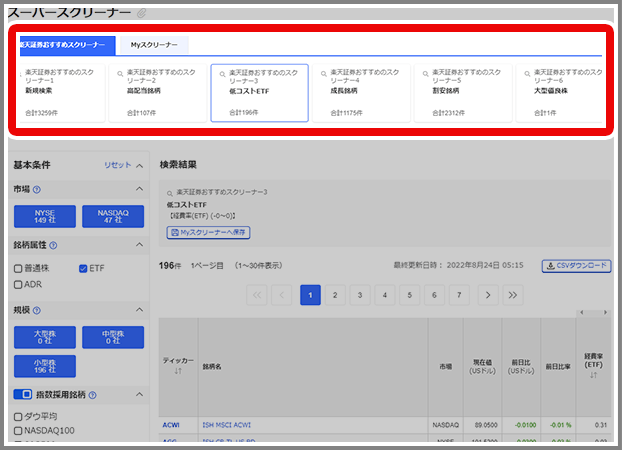This screenshot has height=450, width=622.
Task: Collapse the 規模 filter section
Action: 139,311
